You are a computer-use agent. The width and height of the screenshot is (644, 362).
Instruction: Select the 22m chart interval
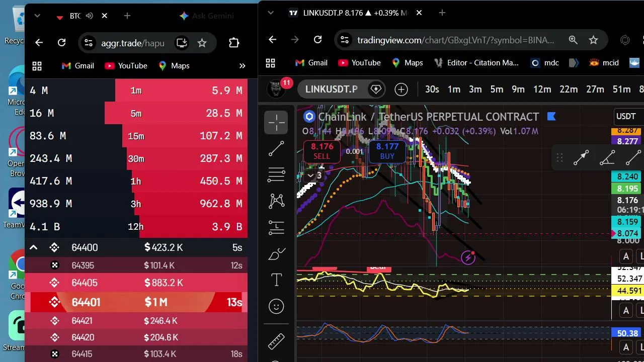569,89
